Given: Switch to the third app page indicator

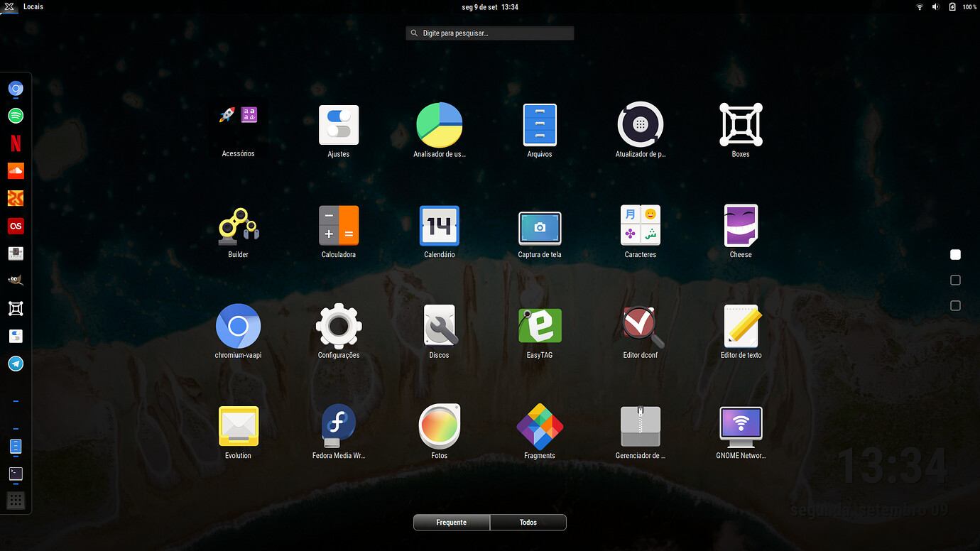Looking at the screenshot, I should (x=955, y=306).
